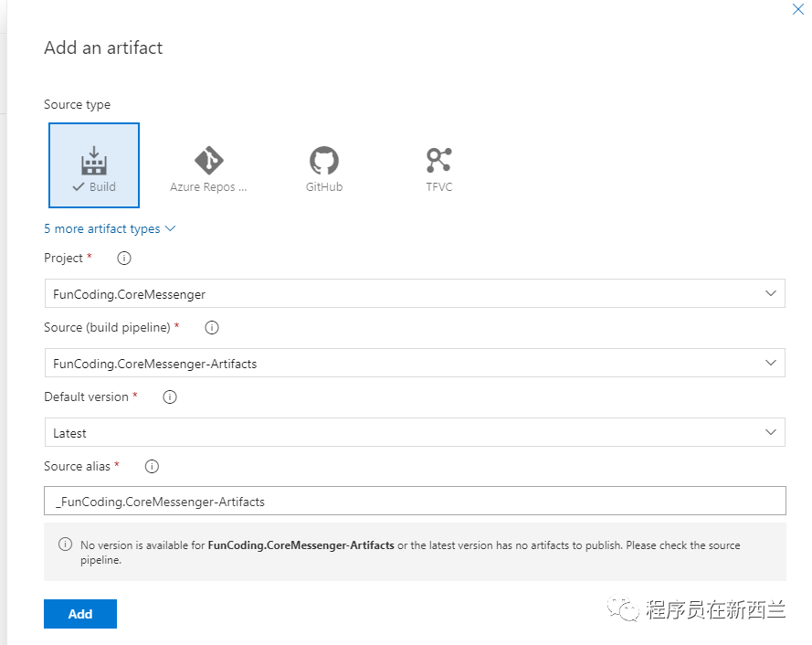Click the Source alias text field

tap(415, 501)
